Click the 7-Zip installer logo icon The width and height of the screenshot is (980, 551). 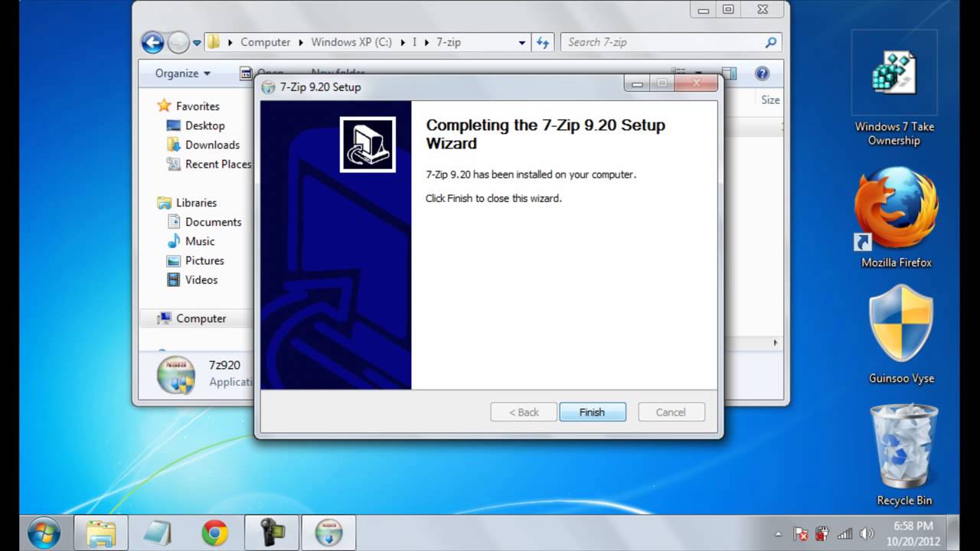(x=367, y=145)
